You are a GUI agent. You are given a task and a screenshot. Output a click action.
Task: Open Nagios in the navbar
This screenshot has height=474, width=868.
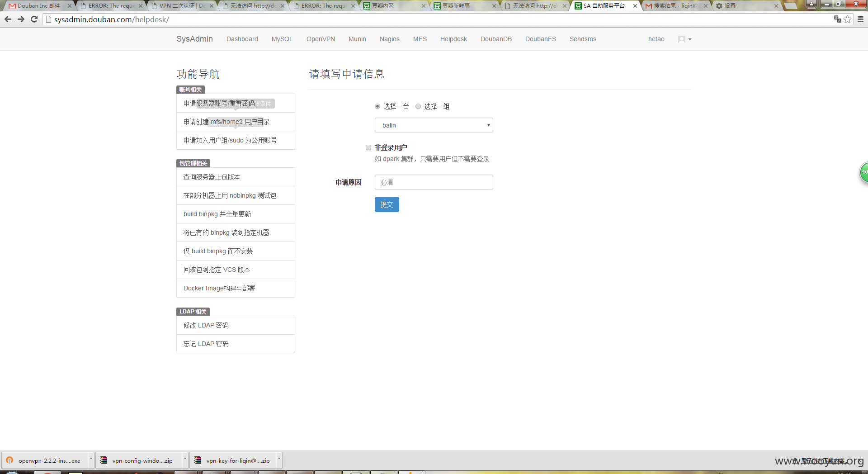[390, 39]
